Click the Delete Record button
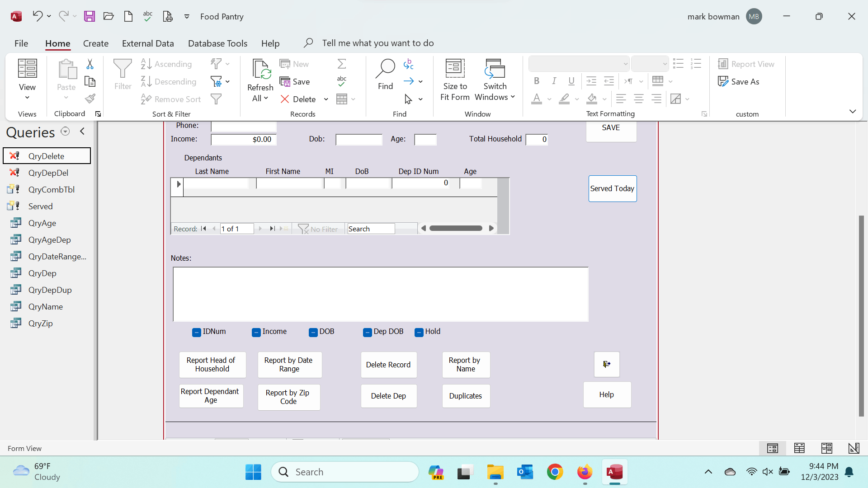868x488 pixels. pyautogui.click(x=388, y=365)
